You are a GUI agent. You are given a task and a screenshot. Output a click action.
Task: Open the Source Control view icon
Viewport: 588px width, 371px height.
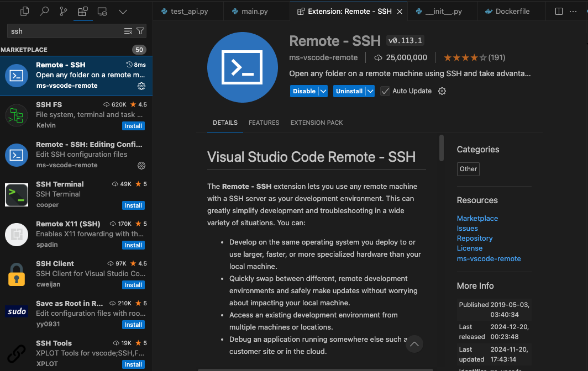click(x=64, y=12)
